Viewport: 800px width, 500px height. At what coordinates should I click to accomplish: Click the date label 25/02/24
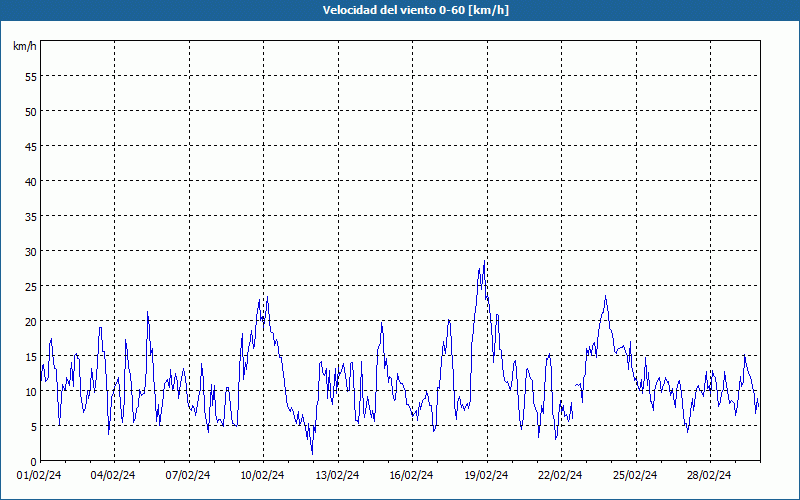click(x=635, y=476)
